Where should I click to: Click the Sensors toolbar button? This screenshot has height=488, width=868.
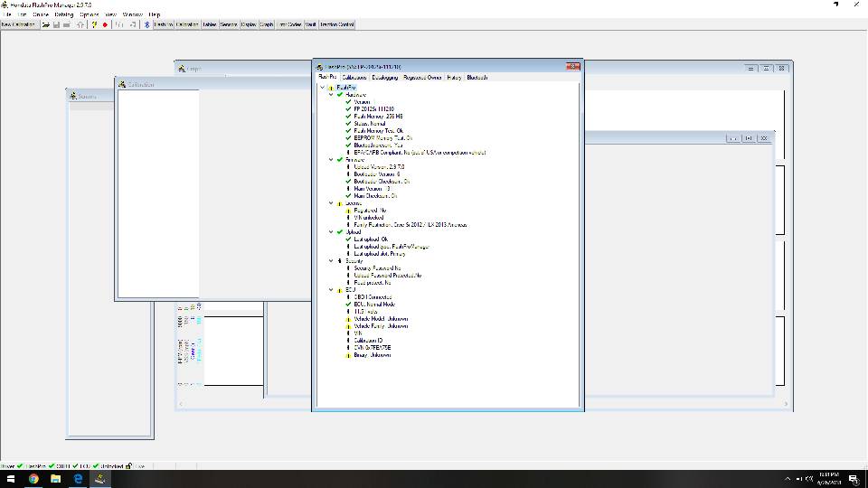pyautogui.click(x=229, y=24)
